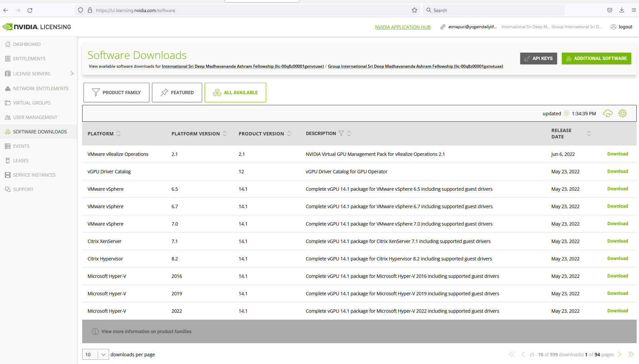Click the NVIDIA Licensing logo
Image resolution: width=639 pixels, height=364 pixels.
(37, 27)
